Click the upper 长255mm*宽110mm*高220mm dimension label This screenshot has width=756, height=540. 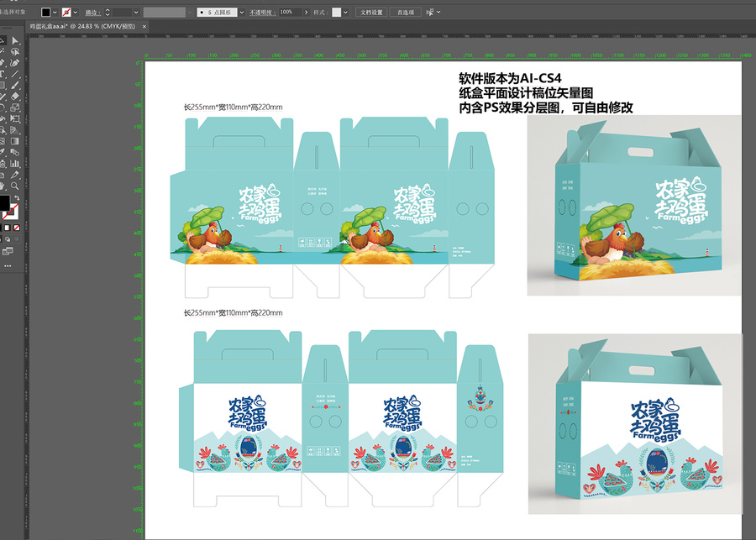coord(233,107)
